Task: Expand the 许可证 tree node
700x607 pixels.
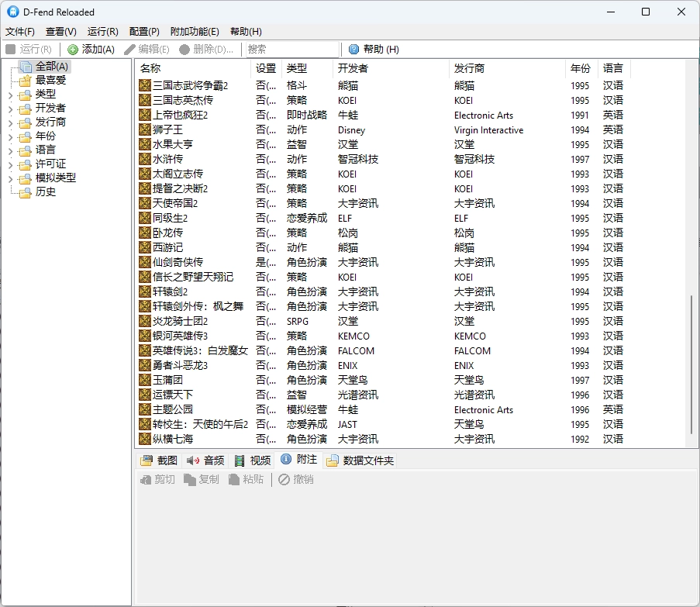Action: tap(10, 164)
